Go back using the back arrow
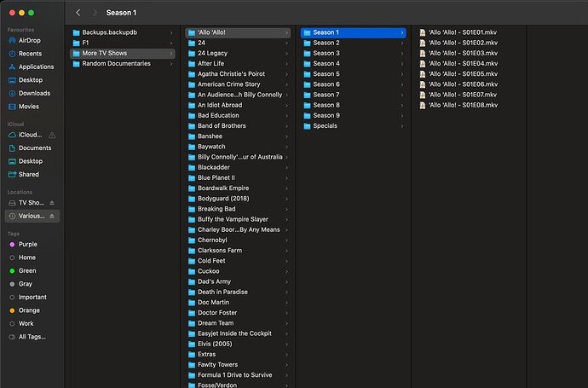 [x=78, y=13]
